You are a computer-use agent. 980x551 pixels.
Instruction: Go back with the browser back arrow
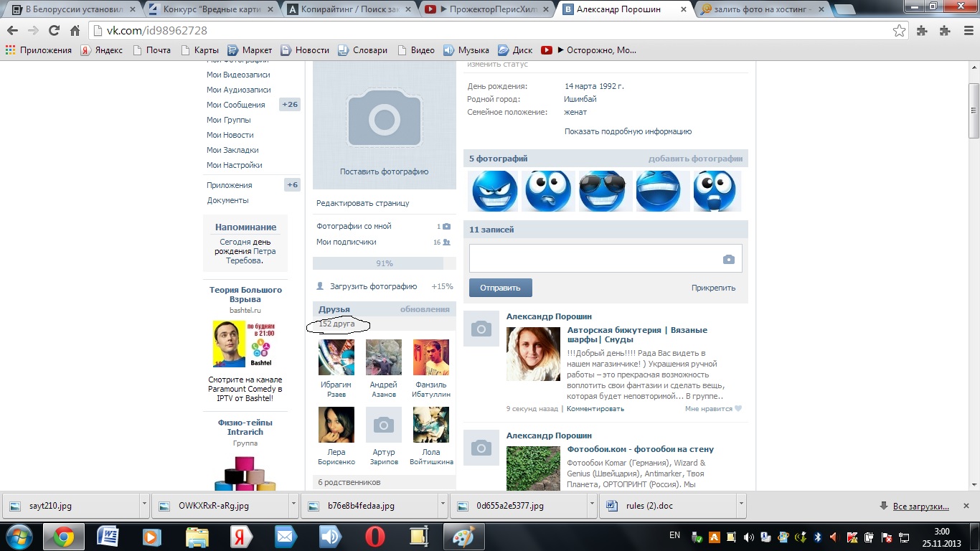tap(12, 31)
